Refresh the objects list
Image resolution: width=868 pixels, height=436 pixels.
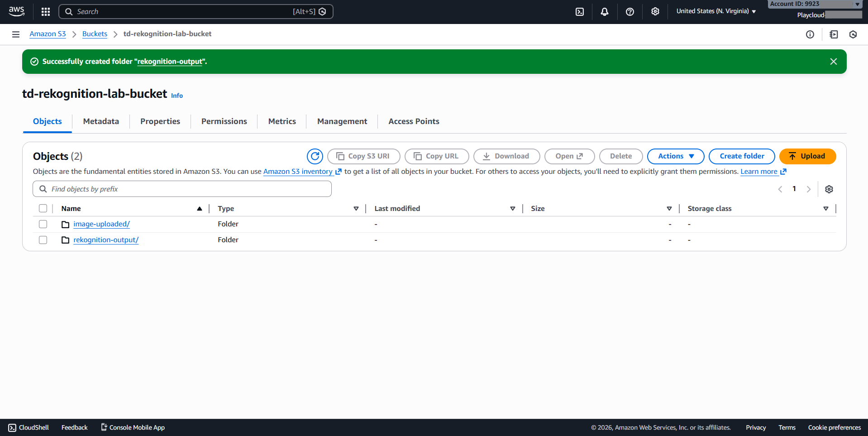point(315,156)
